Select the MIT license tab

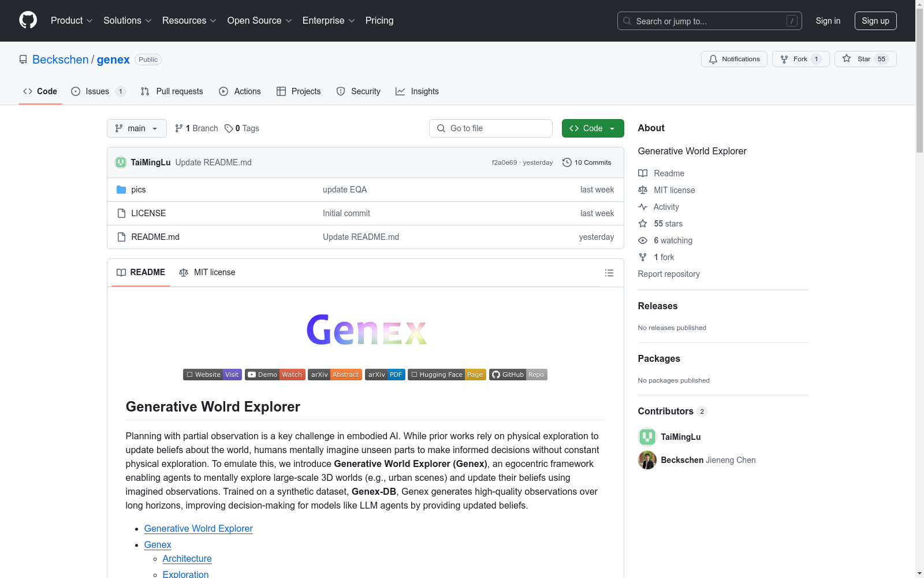[207, 272]
